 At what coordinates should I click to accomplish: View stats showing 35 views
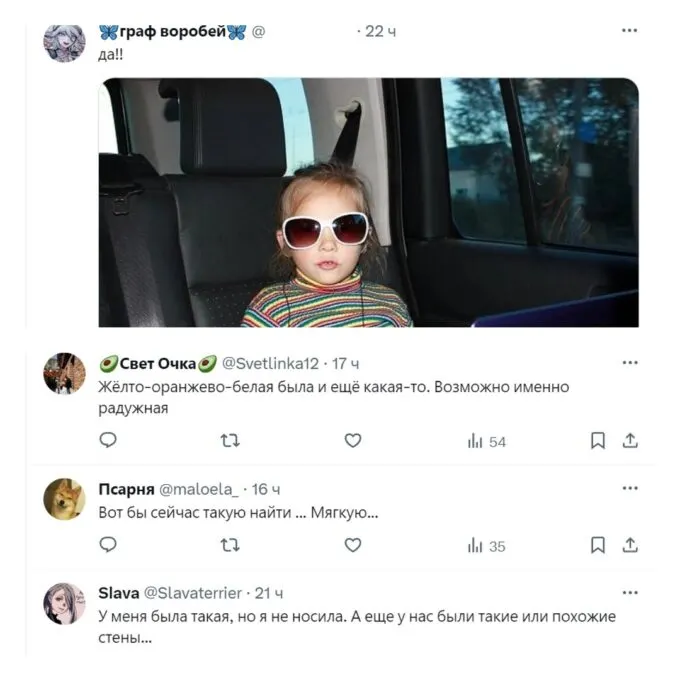[487, 546]
